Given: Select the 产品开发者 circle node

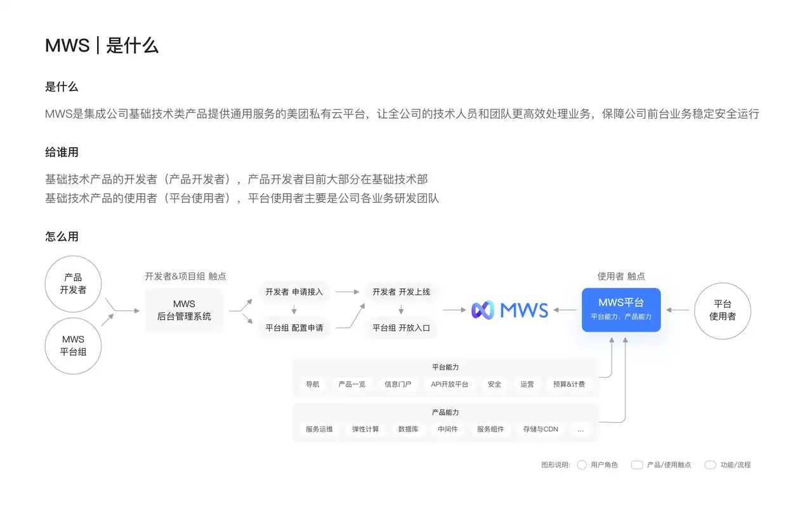Looking at the screenshot, I should coord(73,284).
